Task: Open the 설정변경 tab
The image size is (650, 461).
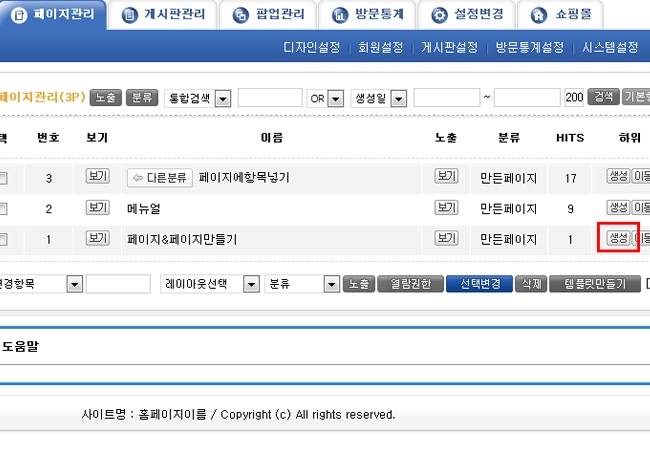Action: [467, 15]
